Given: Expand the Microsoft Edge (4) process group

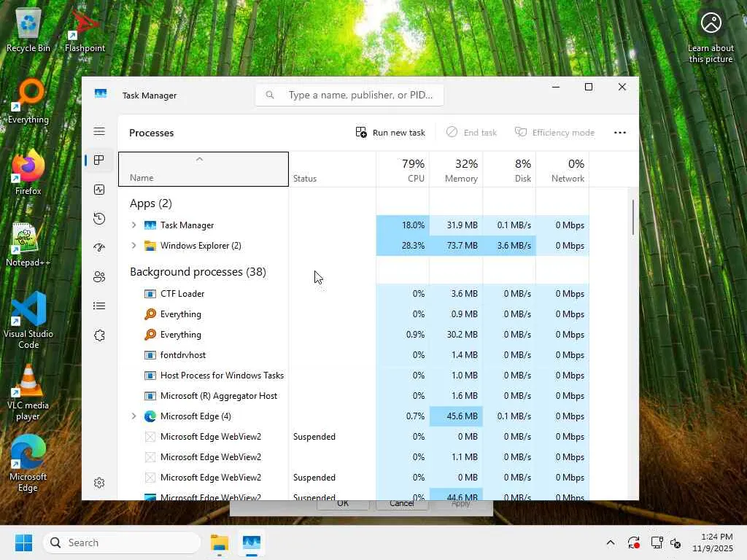Looking at the screenshot, I should click(x=134, y=416).
